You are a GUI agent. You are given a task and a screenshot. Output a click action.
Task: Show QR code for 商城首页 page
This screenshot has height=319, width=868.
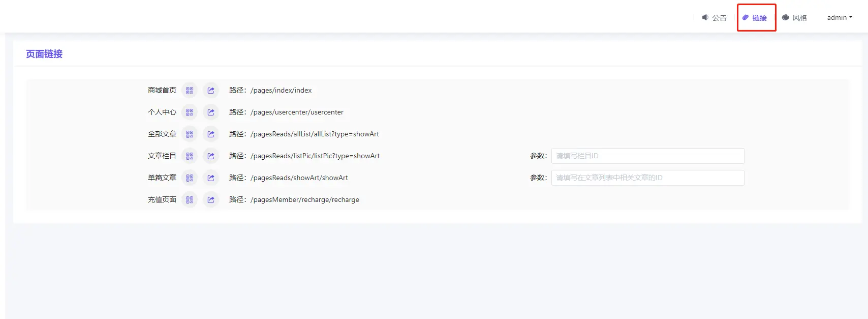pos(190,91)
